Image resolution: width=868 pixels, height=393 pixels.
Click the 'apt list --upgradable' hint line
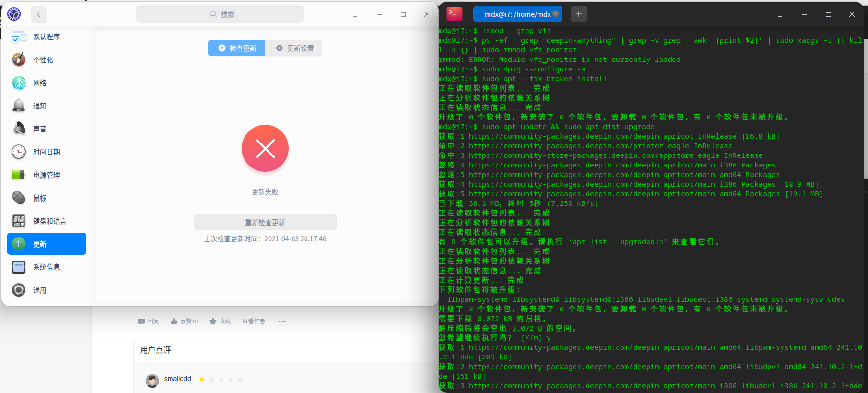click(579, 242)
